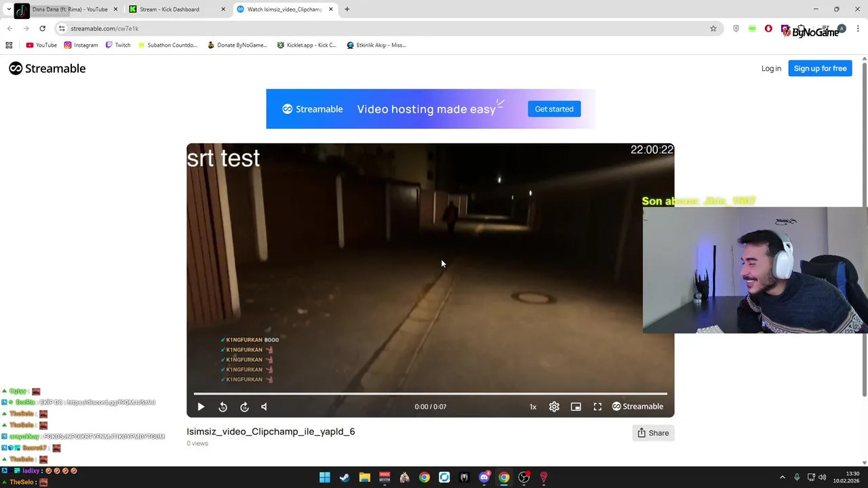The height and width of the screenshot is (488, 868).
Task: Open Steam from the taskbar
Action: pyautogui.click(x=344, y=477)
